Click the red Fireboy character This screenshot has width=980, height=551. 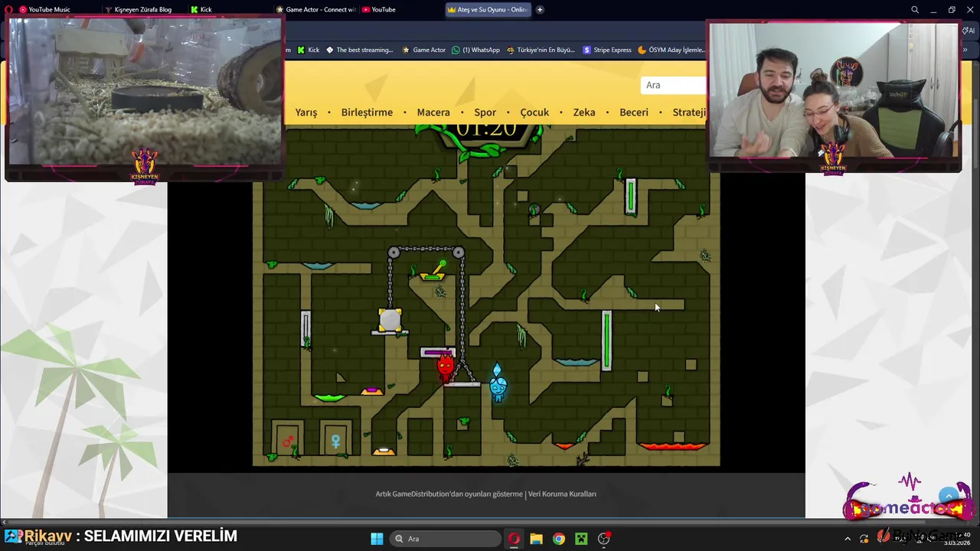click(445, 369)
